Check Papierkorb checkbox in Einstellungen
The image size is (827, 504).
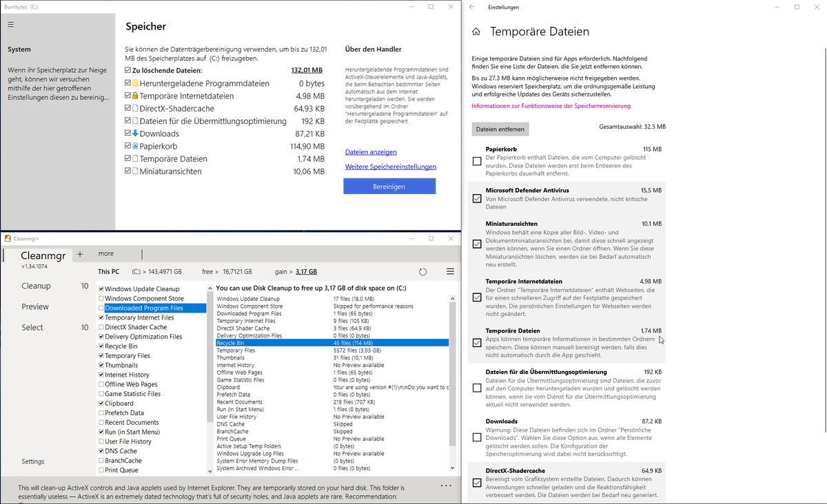click(477, 161)
